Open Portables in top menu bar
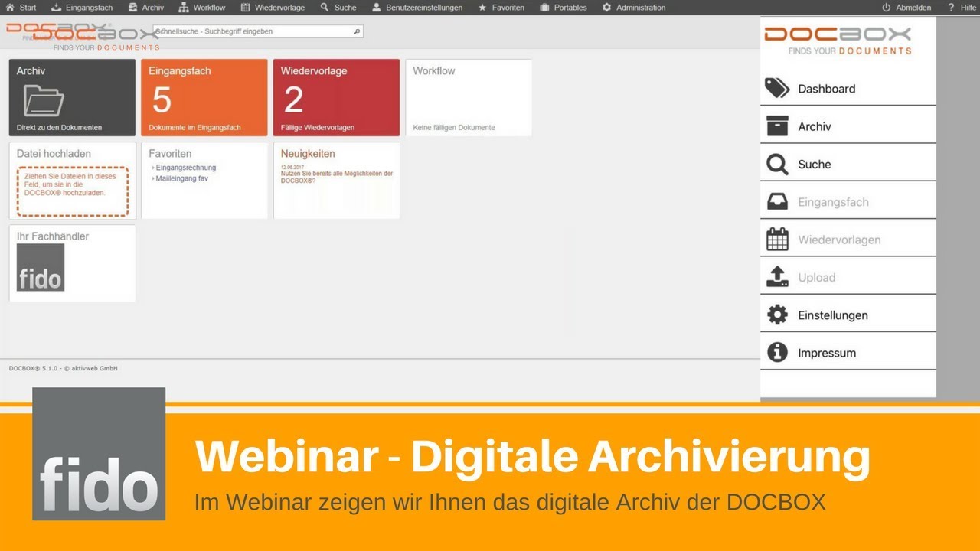 [x=563, y=7]
